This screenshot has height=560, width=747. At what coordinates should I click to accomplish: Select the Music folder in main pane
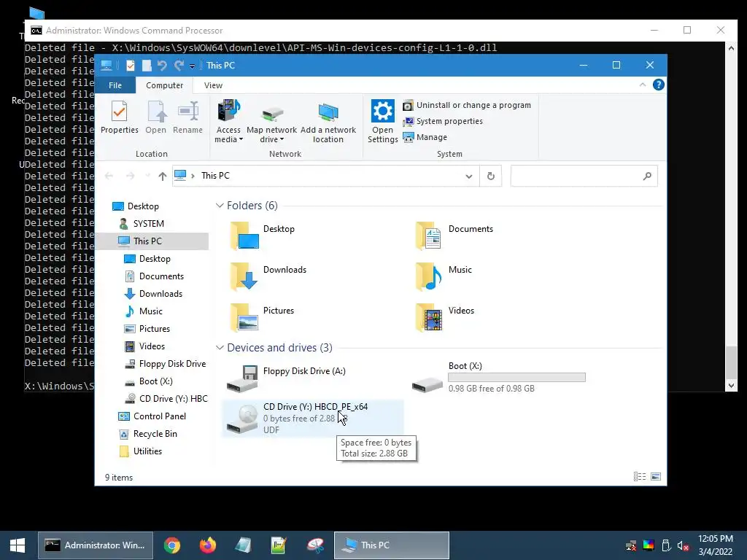(444, 276)
